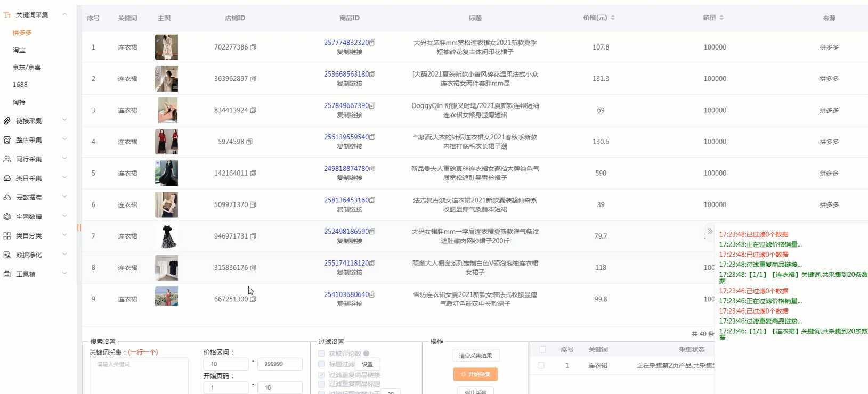
Task: Open product ID link 256139559540
Action: point(346,137)
